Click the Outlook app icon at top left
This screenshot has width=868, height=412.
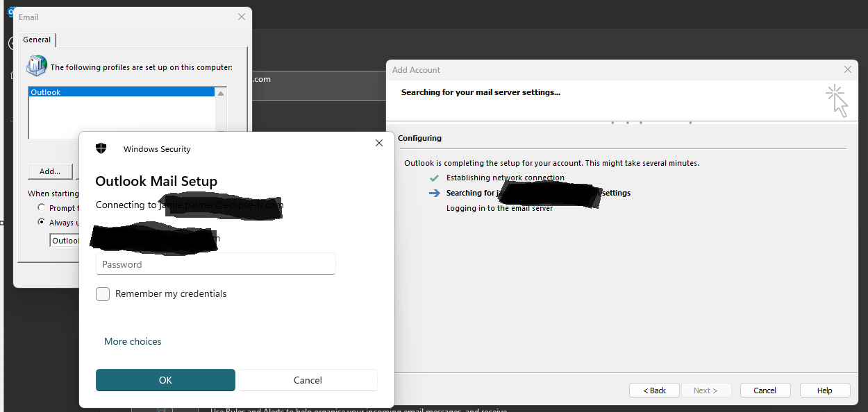click(x=10, y=11)
